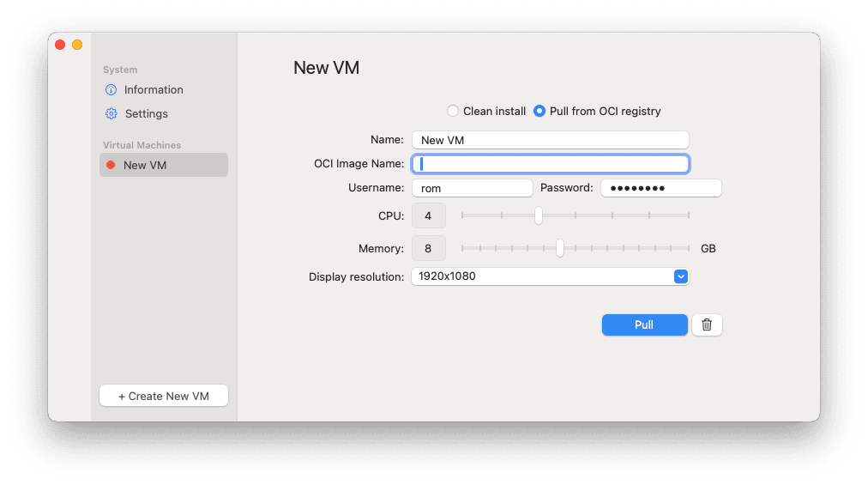Image resolution: width=868 pixels, height=485 pixels.
Task: Click the Memory slider handle
Action: 560,248
